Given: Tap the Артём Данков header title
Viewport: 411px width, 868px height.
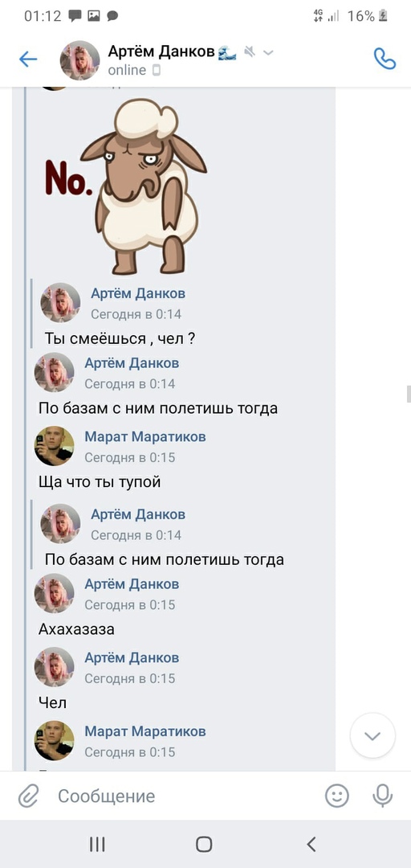Looking at the screenshot, I should click(x=161, y=52).
